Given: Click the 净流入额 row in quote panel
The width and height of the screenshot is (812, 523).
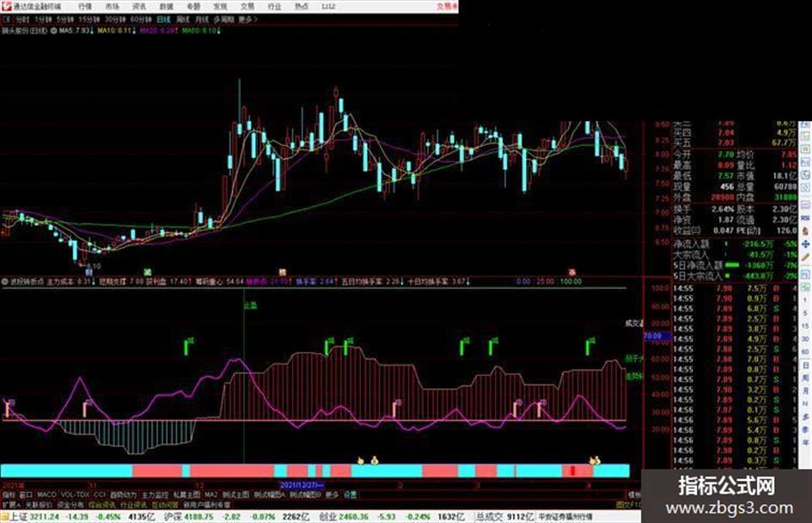Looking at the screenshot, I should coord(735,243).
